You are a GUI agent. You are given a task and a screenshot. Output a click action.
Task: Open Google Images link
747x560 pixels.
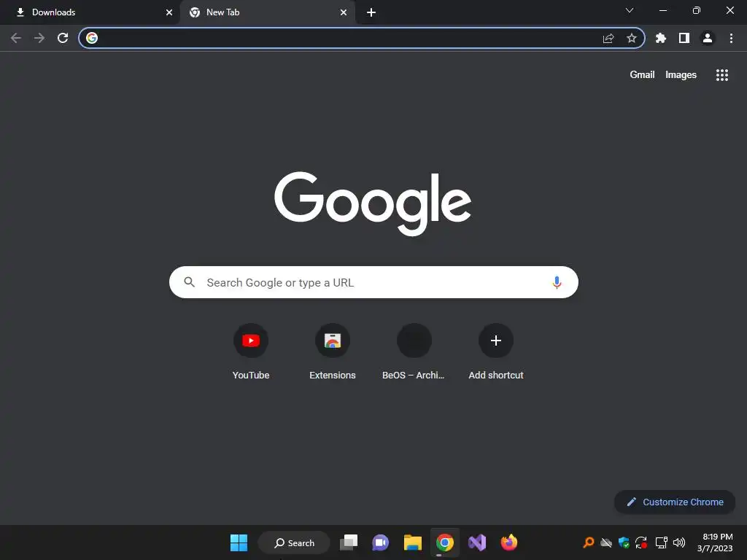(681, 75)
